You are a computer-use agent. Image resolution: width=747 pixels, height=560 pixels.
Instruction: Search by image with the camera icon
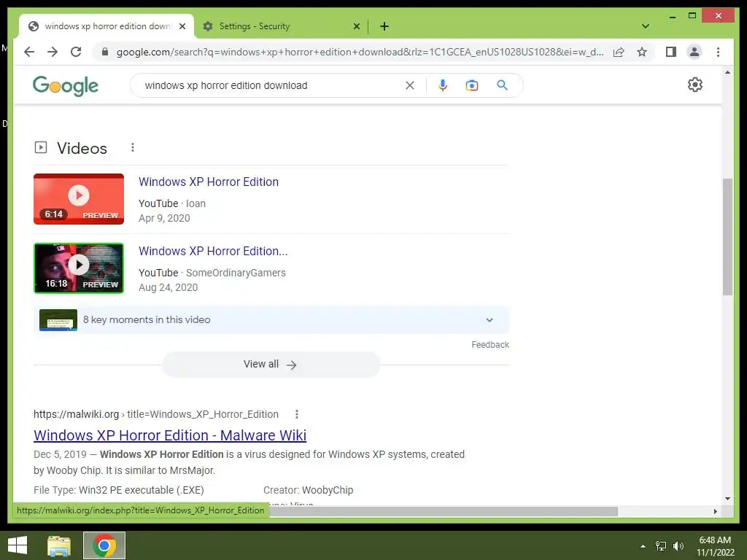click(x=472, y=85)
